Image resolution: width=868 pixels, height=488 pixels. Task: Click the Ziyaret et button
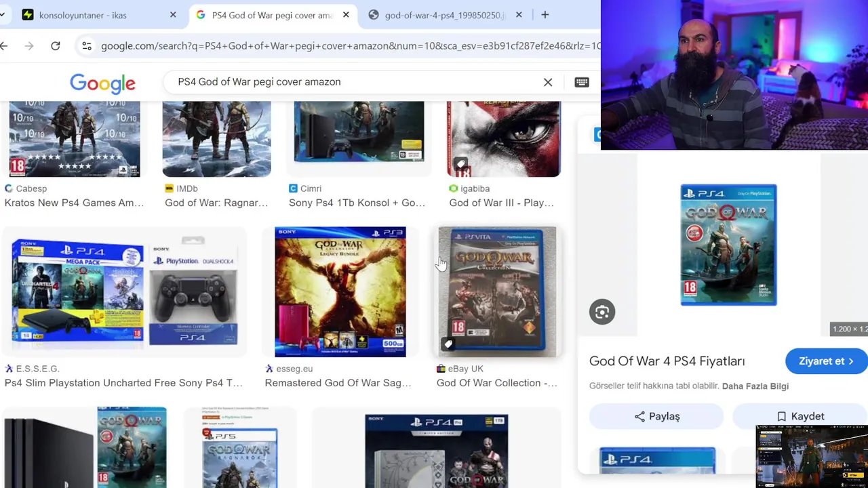point(826,361)
